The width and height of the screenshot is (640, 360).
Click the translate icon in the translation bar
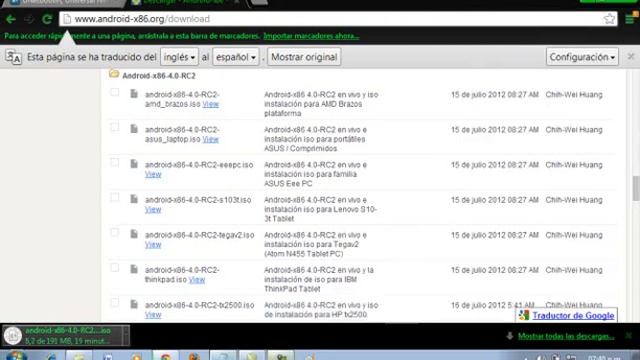click(x=13, y=58)
